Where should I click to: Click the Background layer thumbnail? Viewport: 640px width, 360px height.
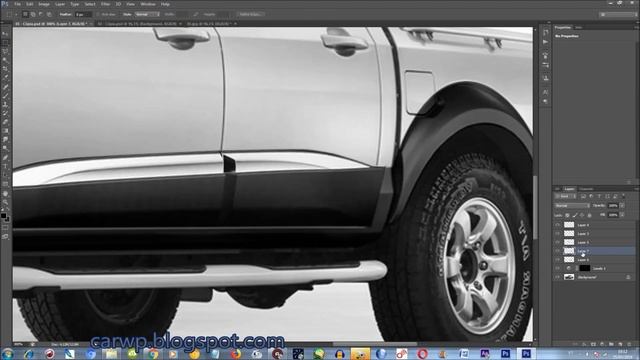569,277
